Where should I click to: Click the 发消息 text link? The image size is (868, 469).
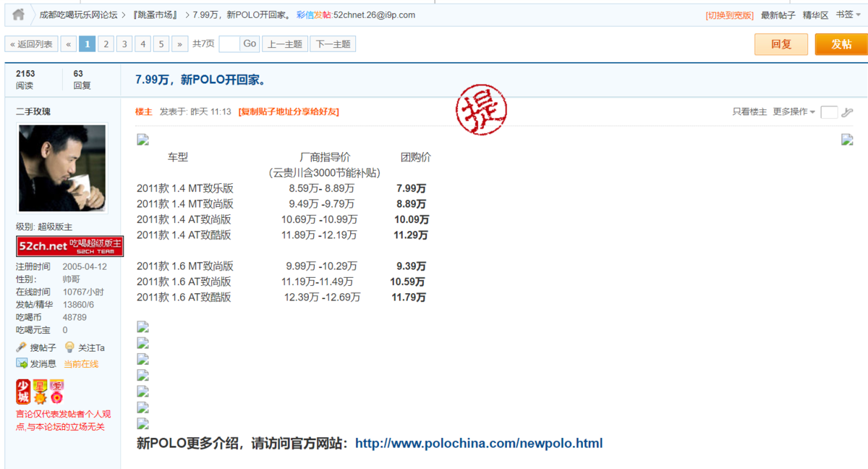point(43,363)
